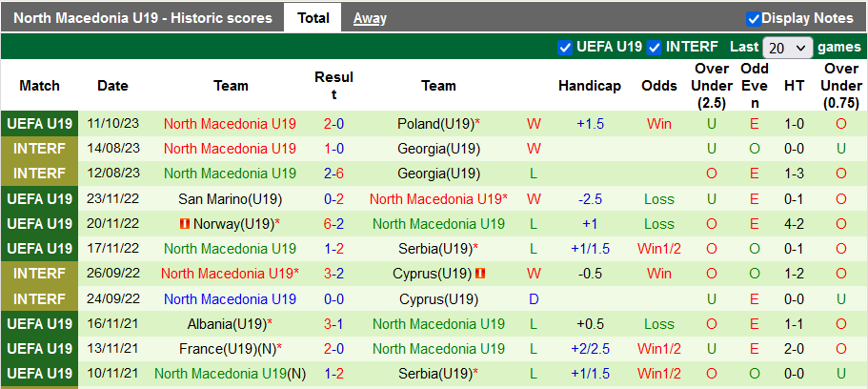Click the red card icon next to Cyprus(U19)
Image resolution: width=868 pixels, height=389 pixels.
click(x=482, y=274)
